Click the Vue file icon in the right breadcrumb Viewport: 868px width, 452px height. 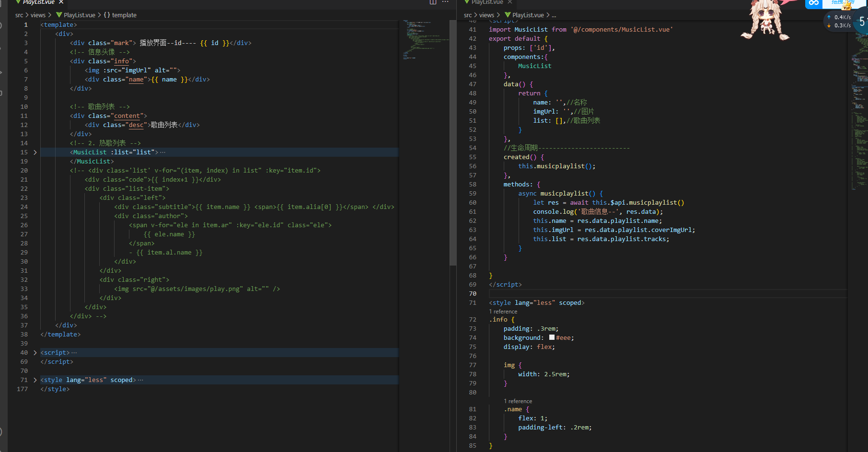(508, 15)
